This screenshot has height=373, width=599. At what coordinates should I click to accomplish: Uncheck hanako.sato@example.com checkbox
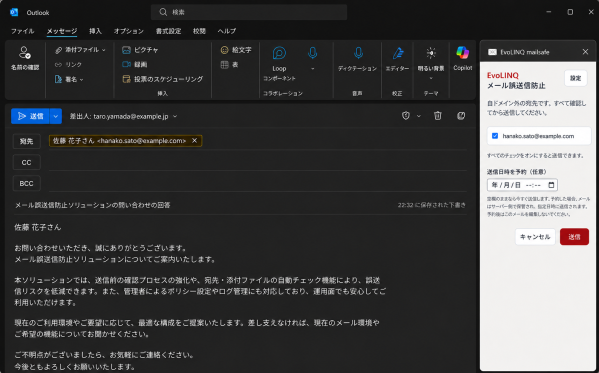(495, 136)
